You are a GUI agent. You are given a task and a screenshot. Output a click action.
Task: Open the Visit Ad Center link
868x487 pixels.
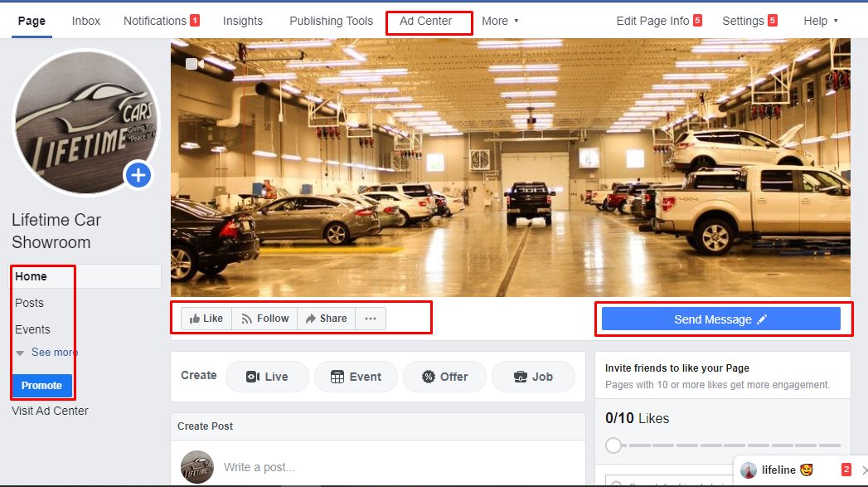click(50, 412)
